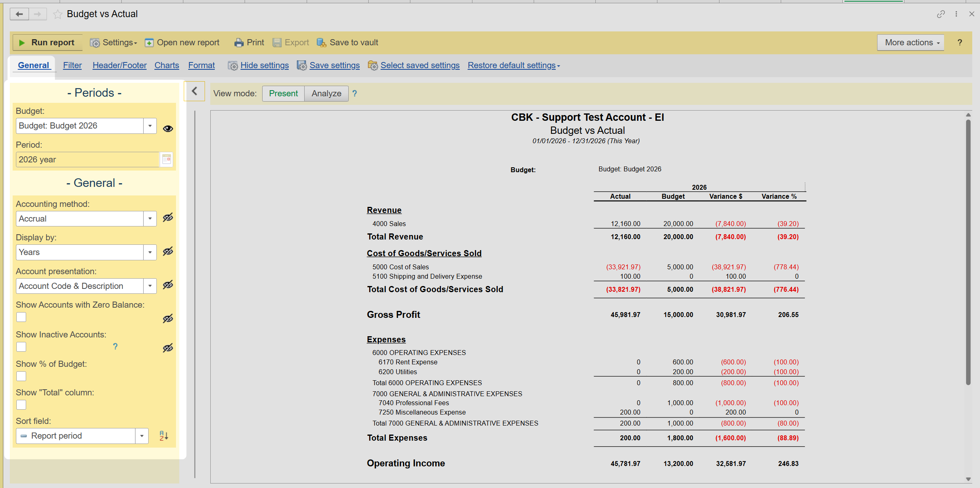
Task: Collapse the settings panel with chevron
Action: pos(195,91)
